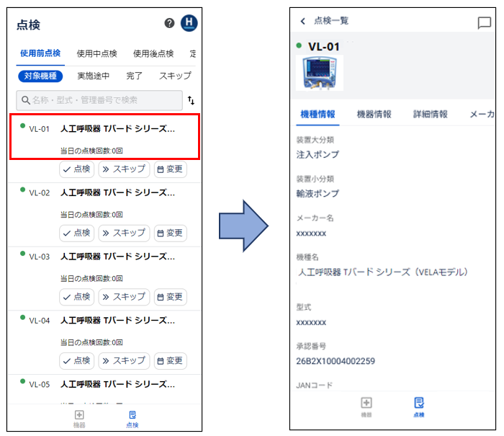Open the VL-05 ventilator list row
This screenshot has width=504, height=436.
105,389
